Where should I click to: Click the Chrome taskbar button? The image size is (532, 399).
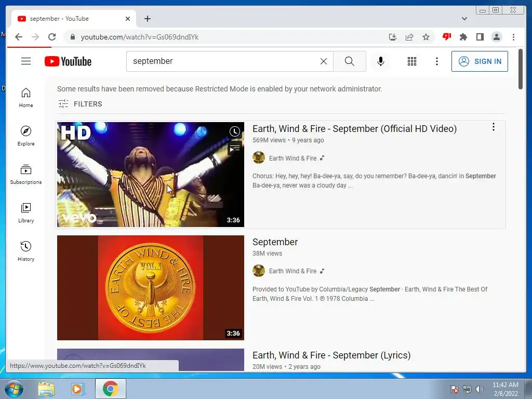coord(110,389)
